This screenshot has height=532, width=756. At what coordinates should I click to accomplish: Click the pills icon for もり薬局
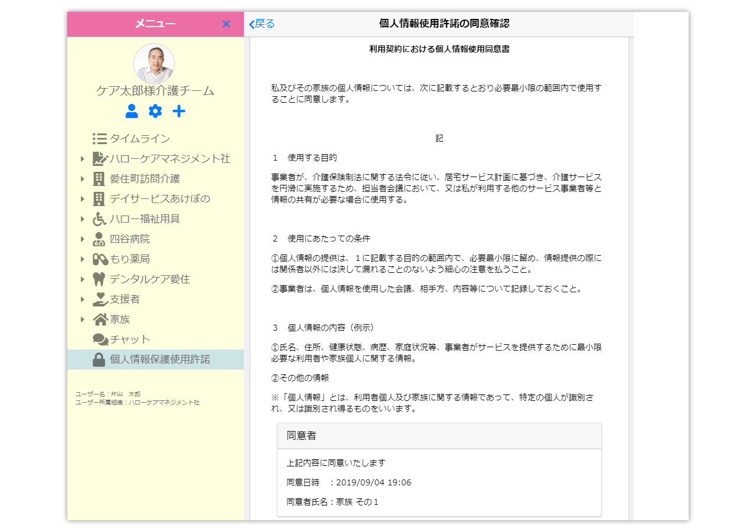100,259
